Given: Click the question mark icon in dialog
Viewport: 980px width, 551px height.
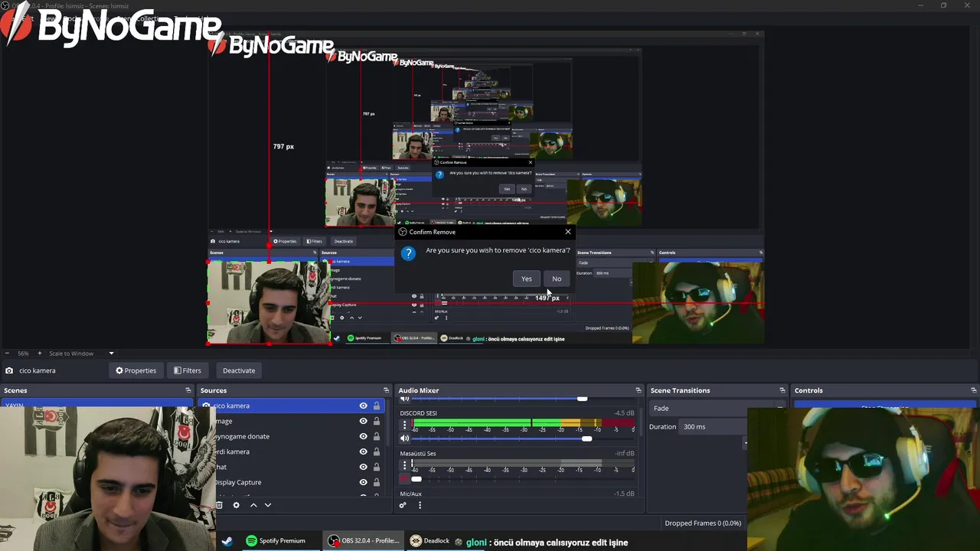Looking at the screenshot, I should (408, 254).
